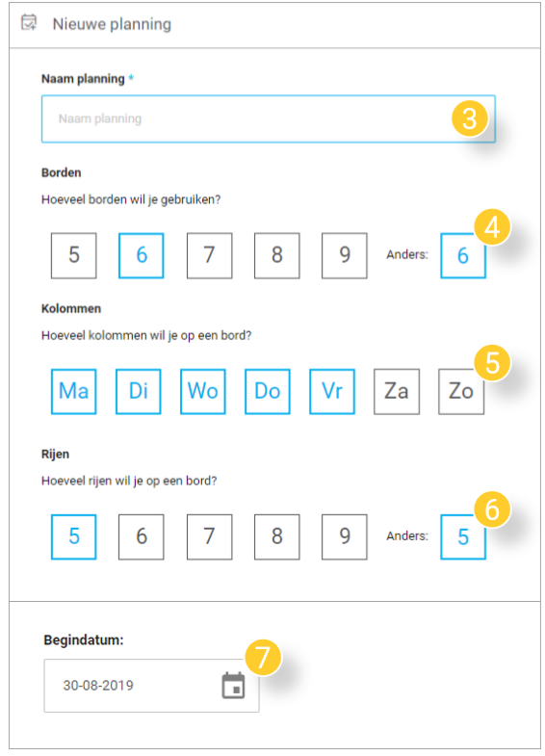Screen dimensions: 545x756
Task: Enable the Za column day
Action: tap(397, 392)
